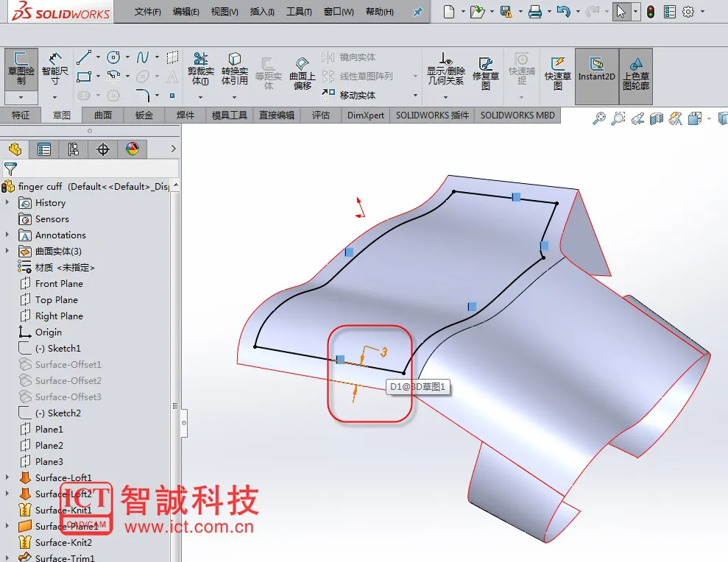Switch to the SOLIDWORKS MBD tab
Screen dimensions: 728x562
tap(517, 115)
